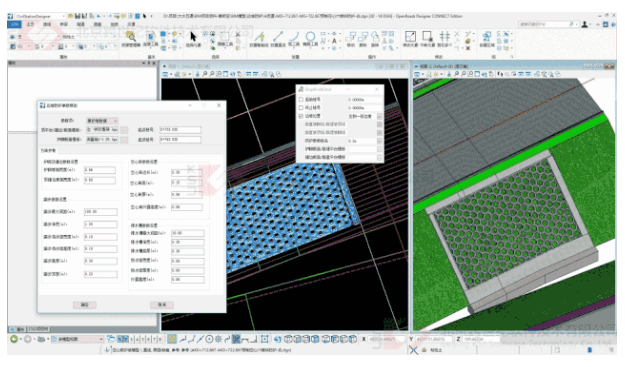Click the ribbon search input field
Viewport: 625px width, 367px height.
(x=546, y=24)
